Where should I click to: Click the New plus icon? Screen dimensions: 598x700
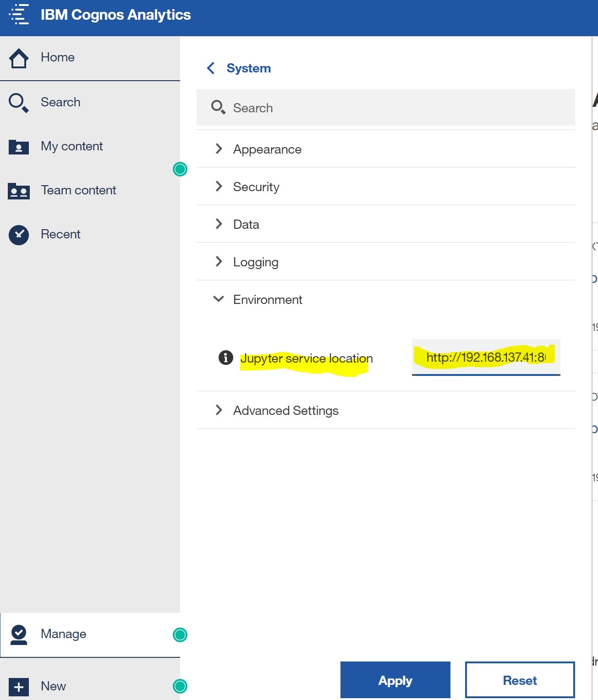point(19,686)
